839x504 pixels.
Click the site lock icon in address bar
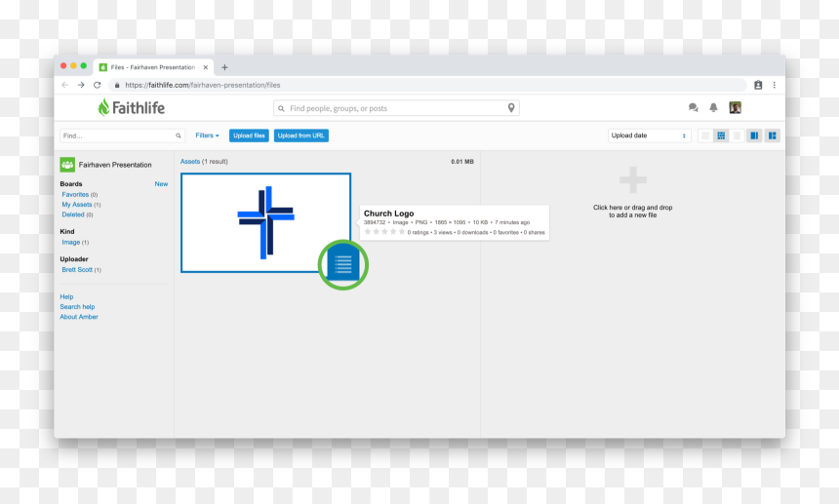pos(117,85)
